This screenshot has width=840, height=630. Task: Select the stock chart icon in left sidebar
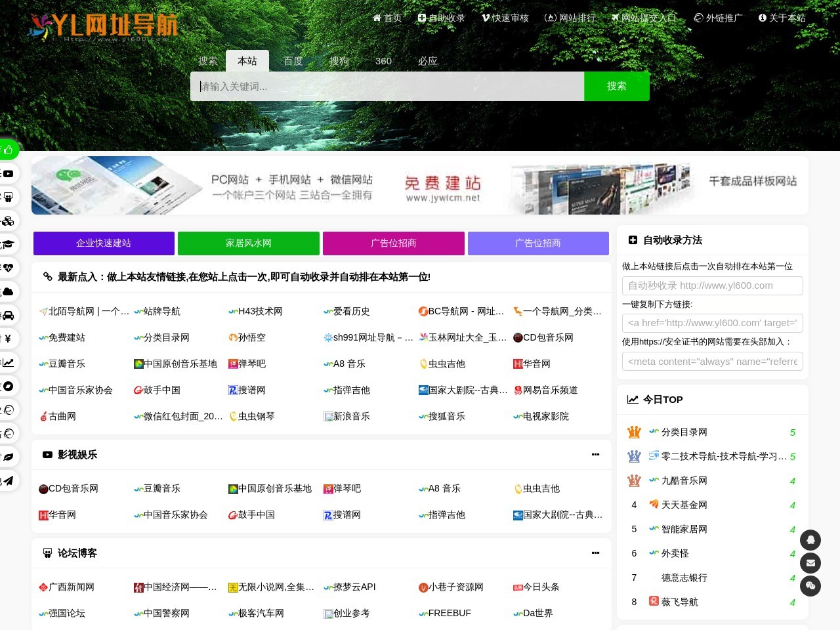click(x=9, y=362)
